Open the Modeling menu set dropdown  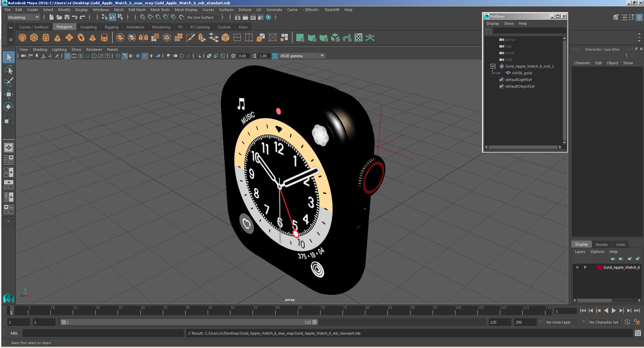click(23, 17)
